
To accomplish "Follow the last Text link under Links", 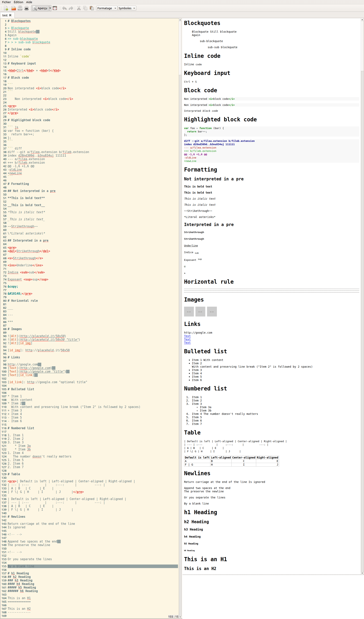I will [187, 343].
